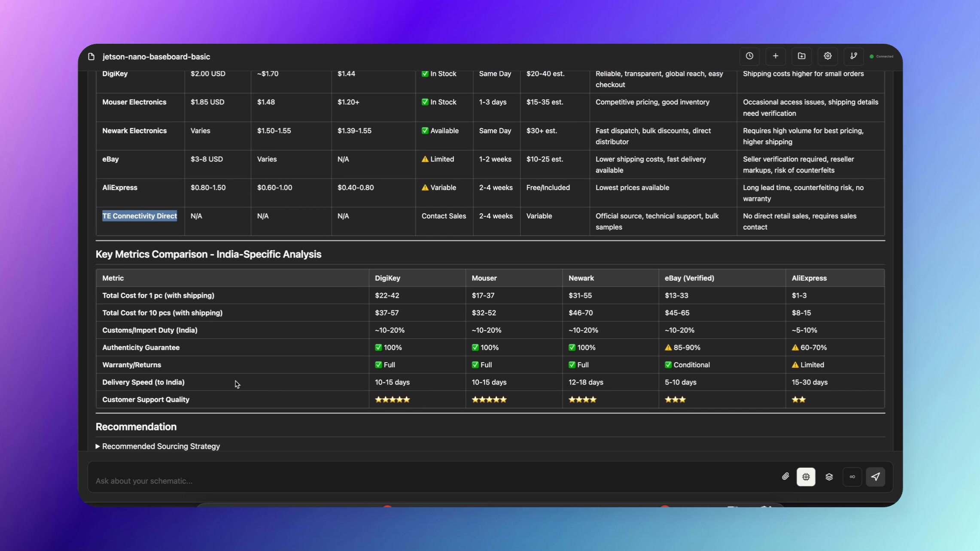Image resolution: width=980 pixels, height=551 pixels.
Task: Toggle the chip component mode button
Action: (806, 477)
